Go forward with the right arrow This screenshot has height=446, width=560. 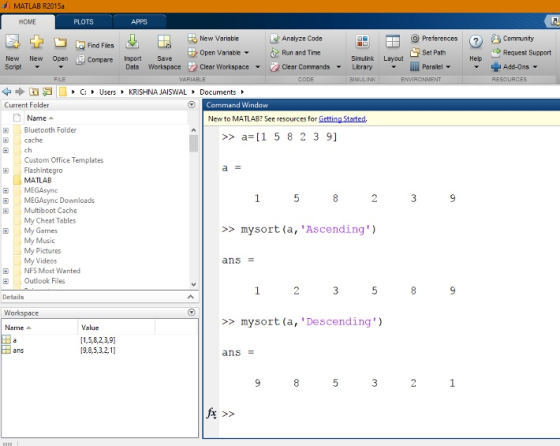click(20, 92)
